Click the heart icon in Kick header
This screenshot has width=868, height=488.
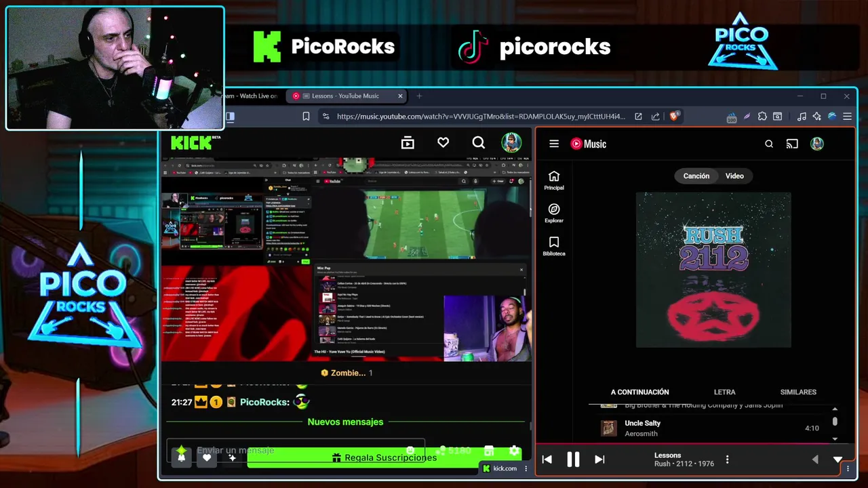pos(443,143)
